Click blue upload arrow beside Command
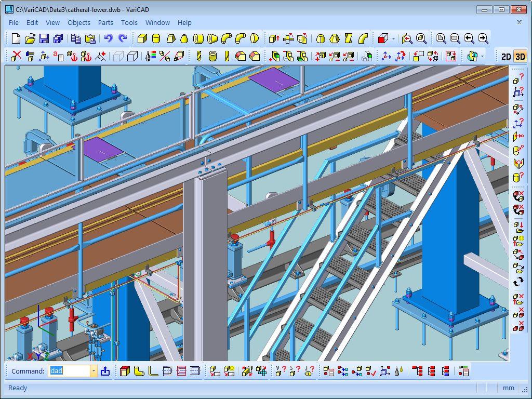The image size is (532, 399). [x=105, y=371]
